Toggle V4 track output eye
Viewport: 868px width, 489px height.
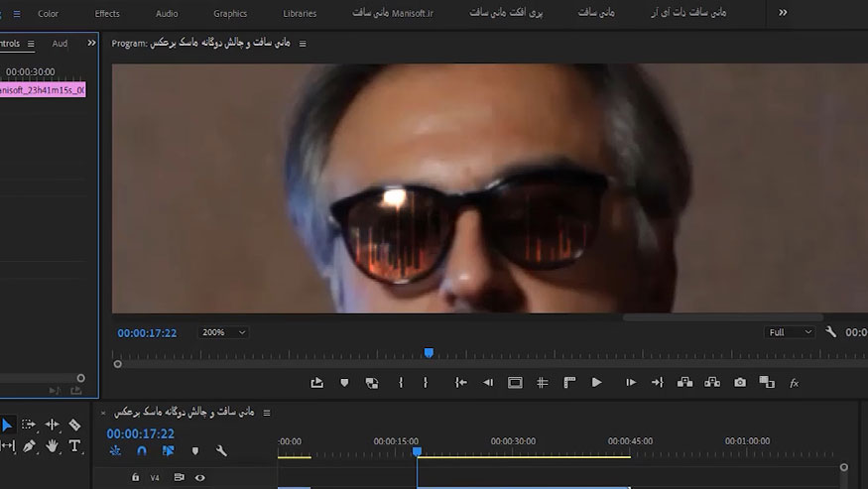[x=199, y=477]
